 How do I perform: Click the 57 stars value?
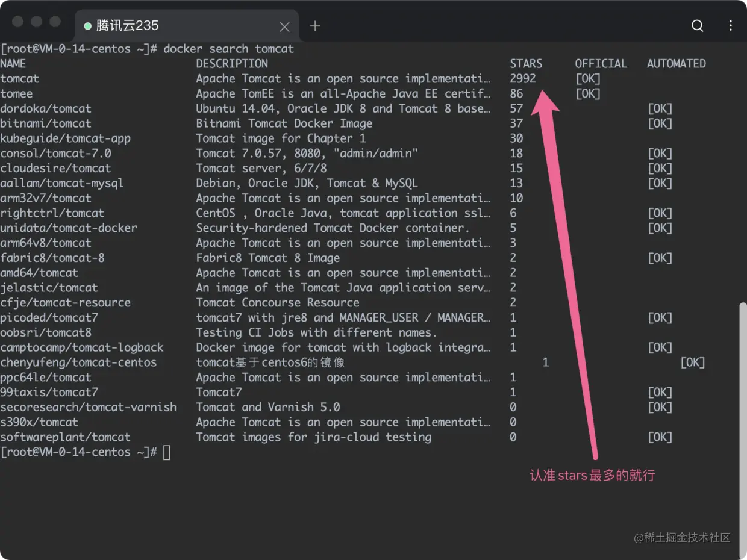pyautogui.click(x=516, y=109)
